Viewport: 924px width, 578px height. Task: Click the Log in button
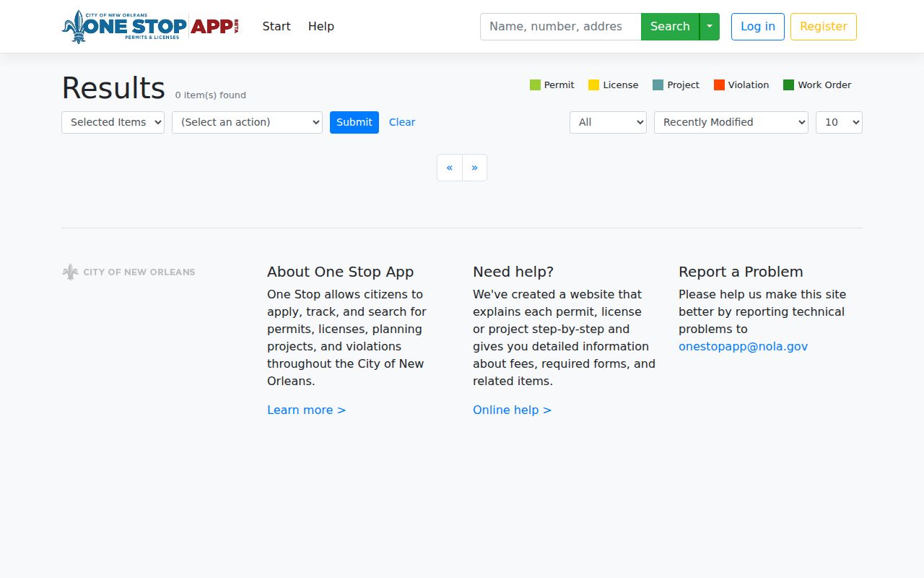pyautogui.click(x=758, y=27)
